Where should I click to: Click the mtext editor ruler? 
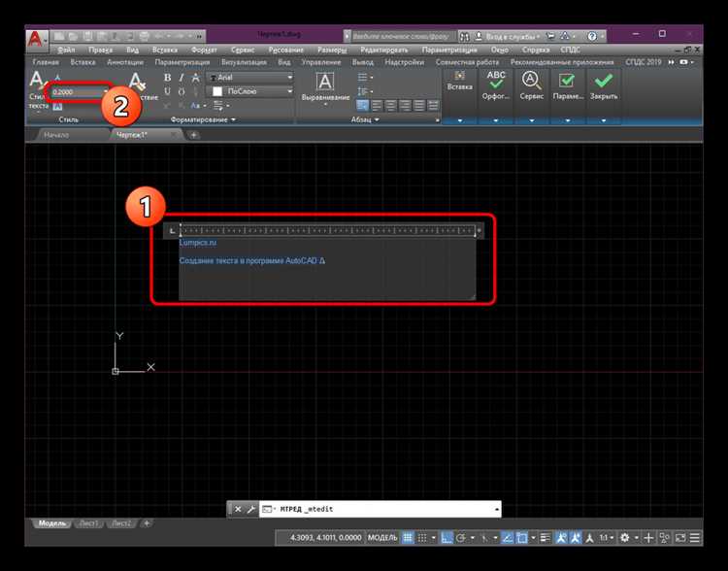(328, 230)
